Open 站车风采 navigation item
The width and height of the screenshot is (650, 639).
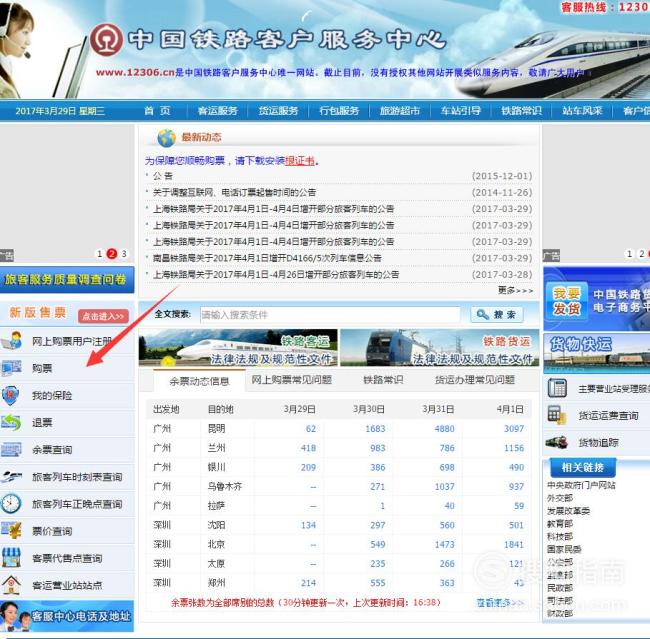point(582,110)
